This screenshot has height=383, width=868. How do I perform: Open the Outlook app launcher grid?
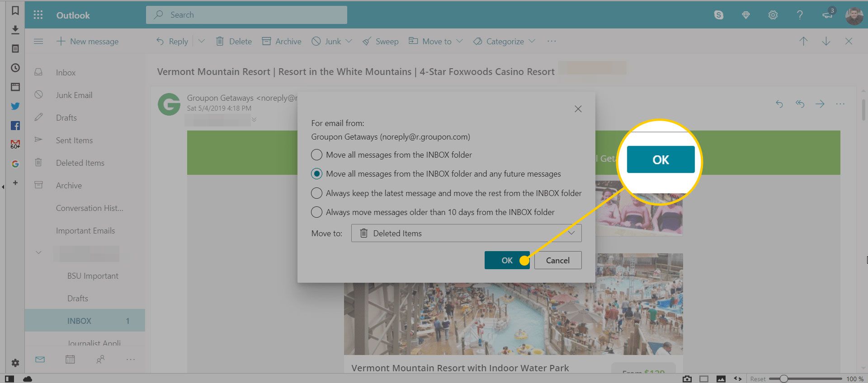coord(38,15)
